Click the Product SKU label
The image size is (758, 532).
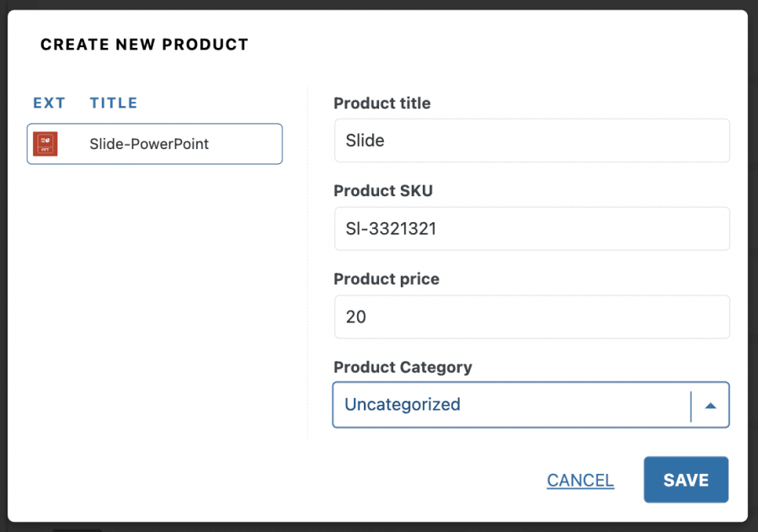tap(382, 191)
